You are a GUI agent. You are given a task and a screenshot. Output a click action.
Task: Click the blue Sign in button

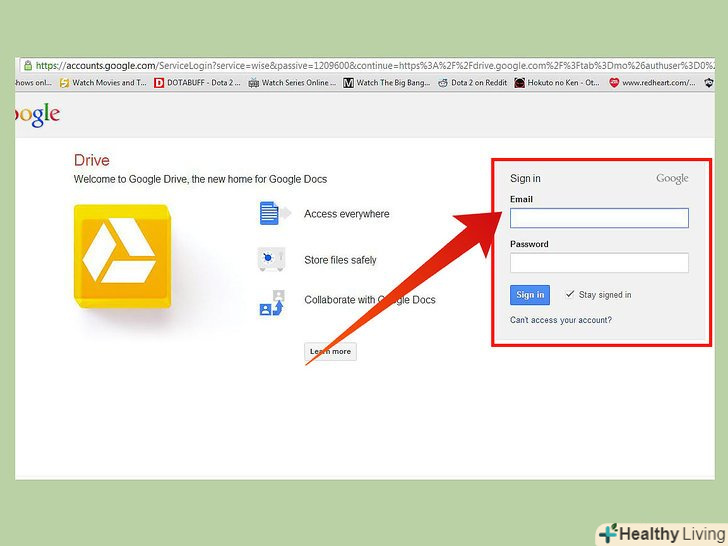530,295
